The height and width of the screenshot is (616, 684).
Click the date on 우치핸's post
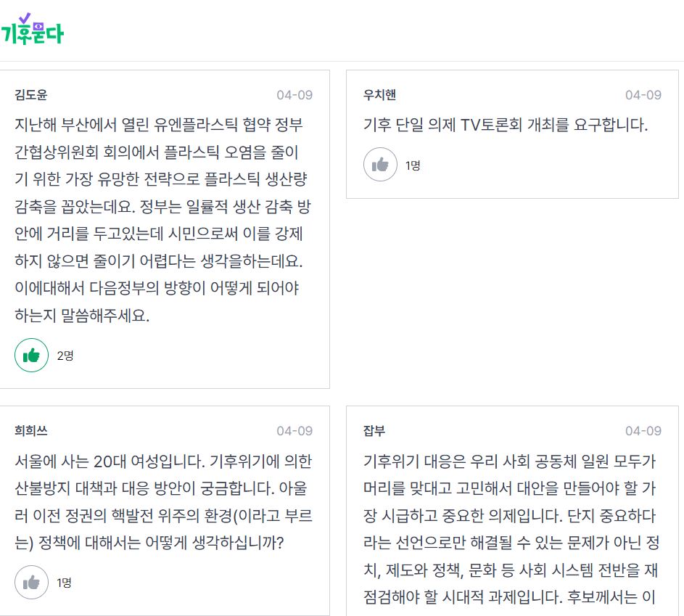(x=643, y=95)
